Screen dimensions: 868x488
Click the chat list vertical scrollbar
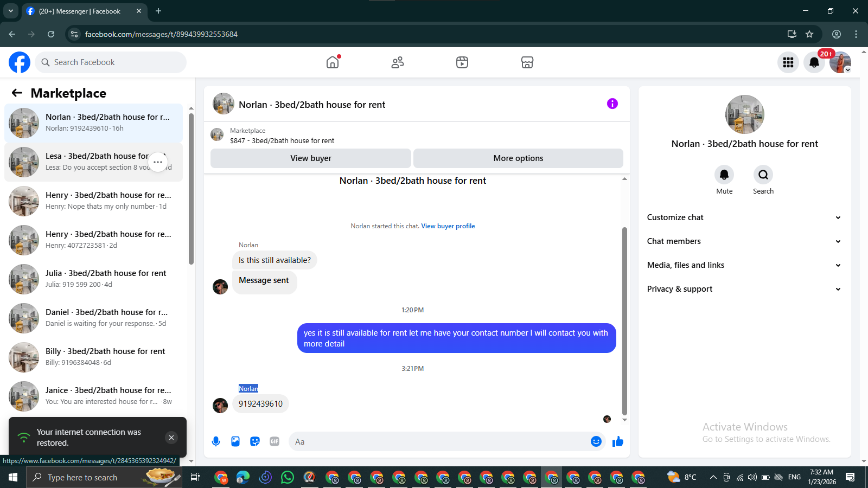[191, 189]
